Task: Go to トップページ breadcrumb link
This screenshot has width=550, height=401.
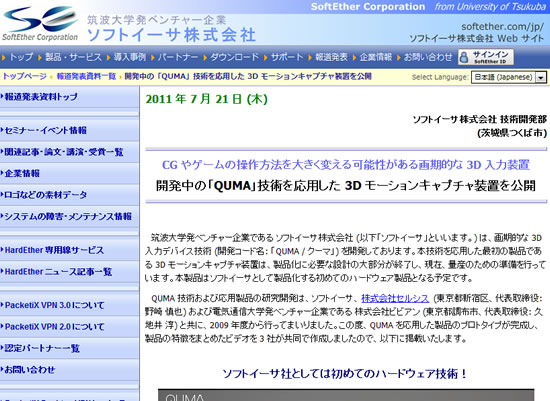Action: pyautogui.click(x=25, y=76)
